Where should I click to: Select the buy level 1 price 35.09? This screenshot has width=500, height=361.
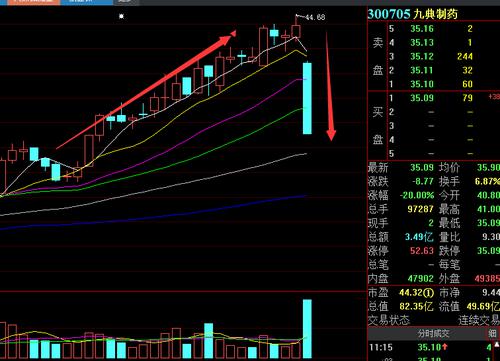422,98
